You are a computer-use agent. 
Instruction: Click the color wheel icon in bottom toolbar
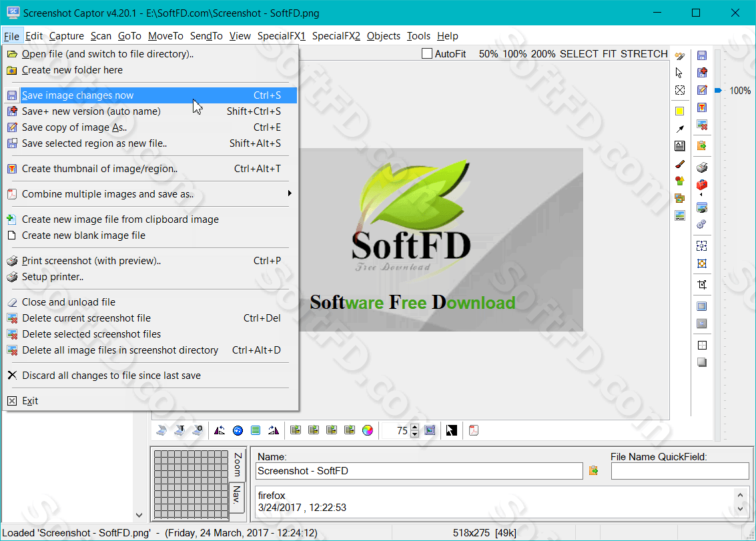pos(368,430)
